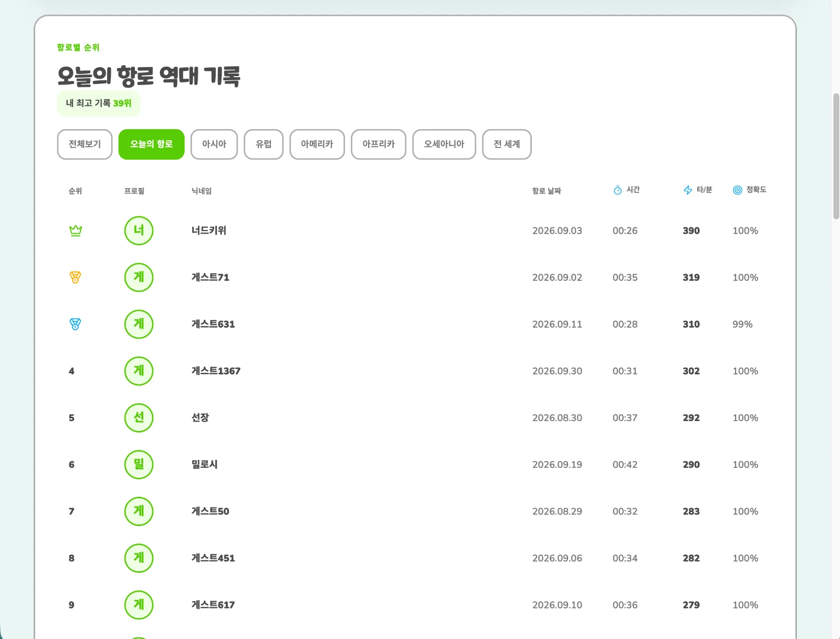Click the 99% accuracy value
840x639 pixels.
click(x=742, y=324)
